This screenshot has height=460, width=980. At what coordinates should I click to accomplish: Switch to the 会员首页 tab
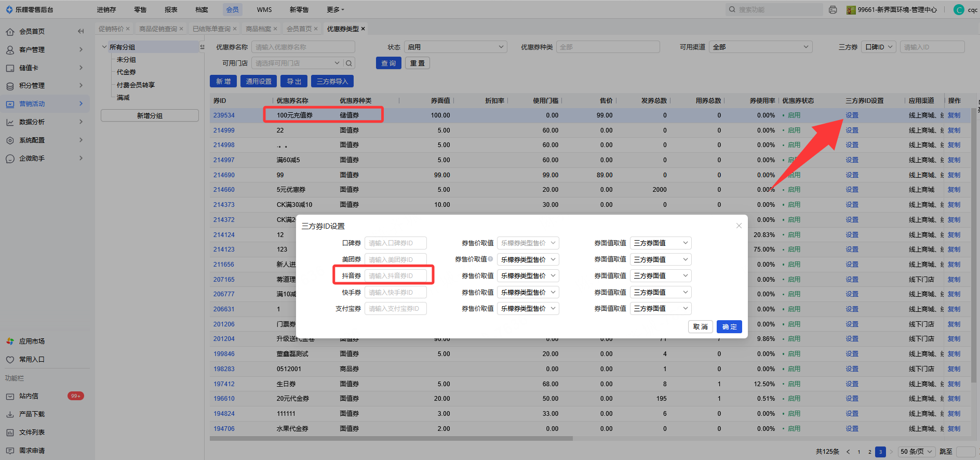pos(299,29)
